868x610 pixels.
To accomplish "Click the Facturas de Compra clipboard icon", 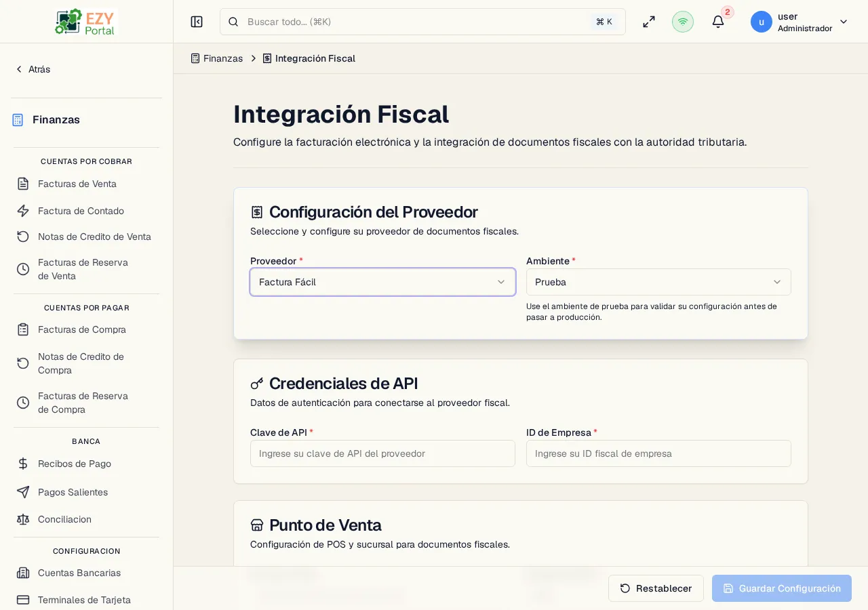I will click(x=23, y=329).
